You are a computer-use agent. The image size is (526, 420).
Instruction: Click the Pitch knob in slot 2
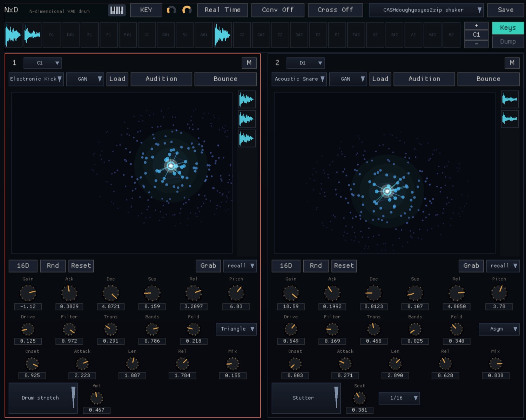[499, 293]
